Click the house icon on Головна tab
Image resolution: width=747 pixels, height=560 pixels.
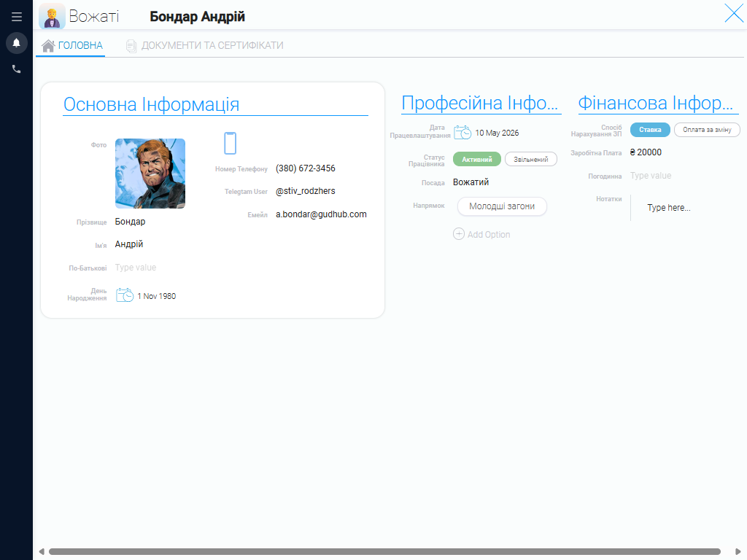click(48, 46)
